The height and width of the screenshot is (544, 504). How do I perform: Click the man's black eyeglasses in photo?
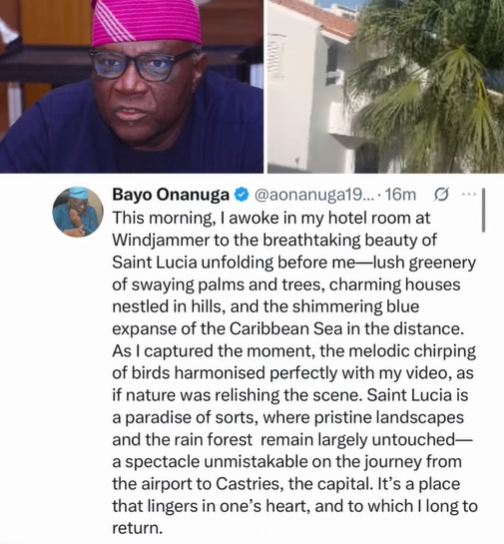point(143,64)
